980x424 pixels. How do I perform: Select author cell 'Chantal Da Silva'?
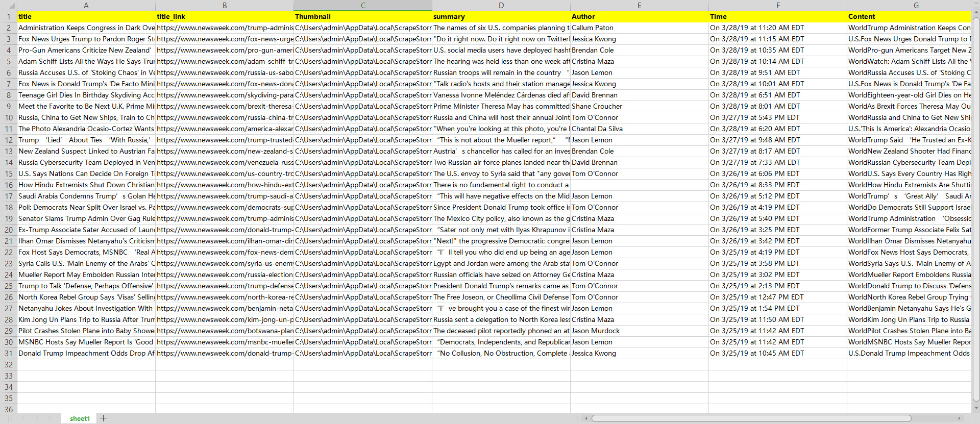pos(640,129)
